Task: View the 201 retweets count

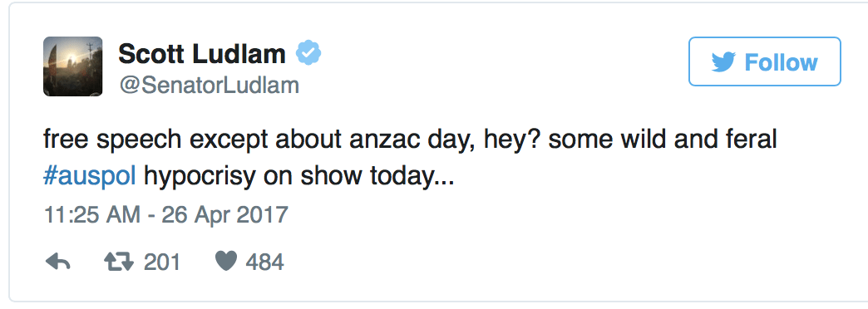Action: point(162,262)
